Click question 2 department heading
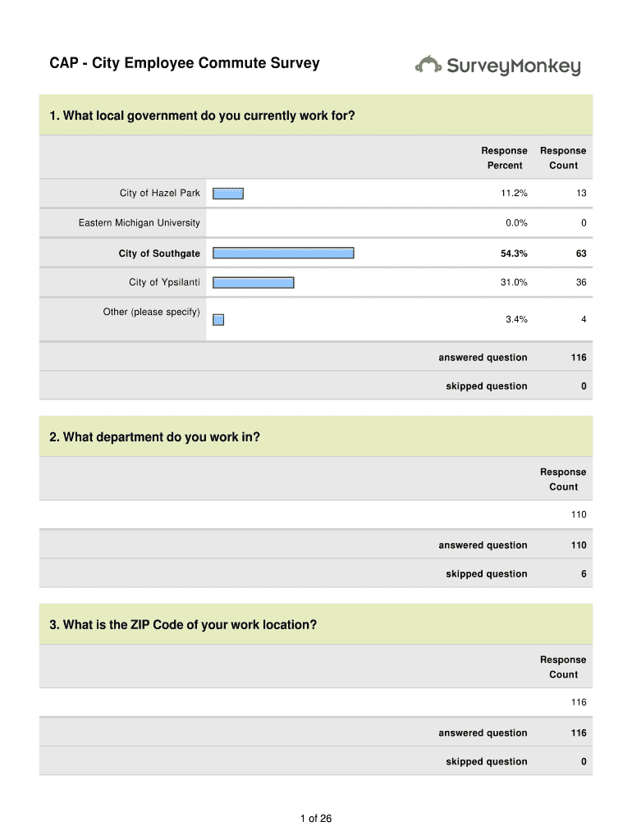Image resolution: width=632 pixels, height=840 pixels. 154,437
